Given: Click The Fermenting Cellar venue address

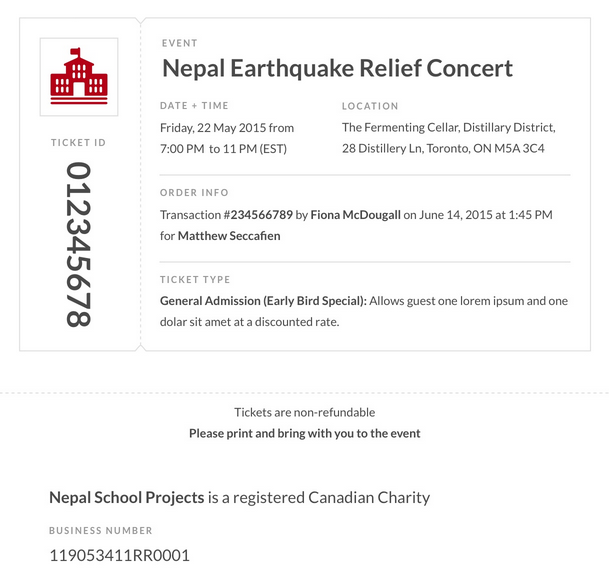Looking at the screenshot, I should (448, 138).
